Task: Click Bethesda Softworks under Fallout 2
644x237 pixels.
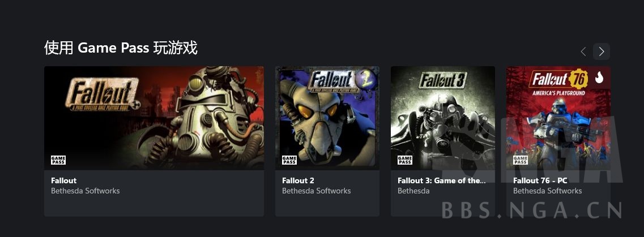Action: [317, 191]
